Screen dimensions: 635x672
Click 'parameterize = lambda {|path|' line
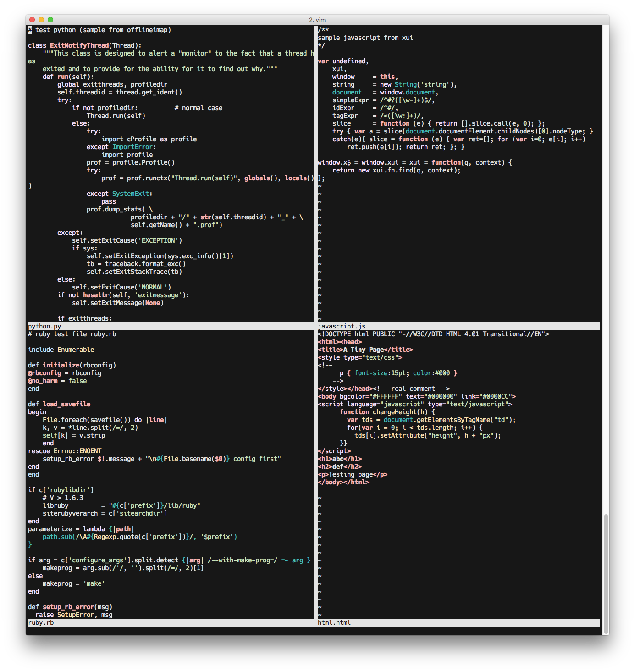point(81,529)
